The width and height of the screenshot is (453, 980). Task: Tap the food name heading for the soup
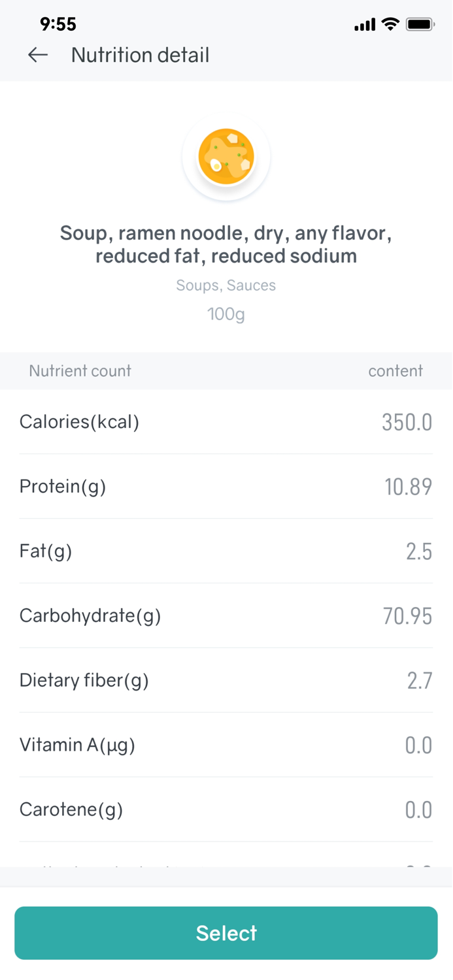[x=226, y=244]
